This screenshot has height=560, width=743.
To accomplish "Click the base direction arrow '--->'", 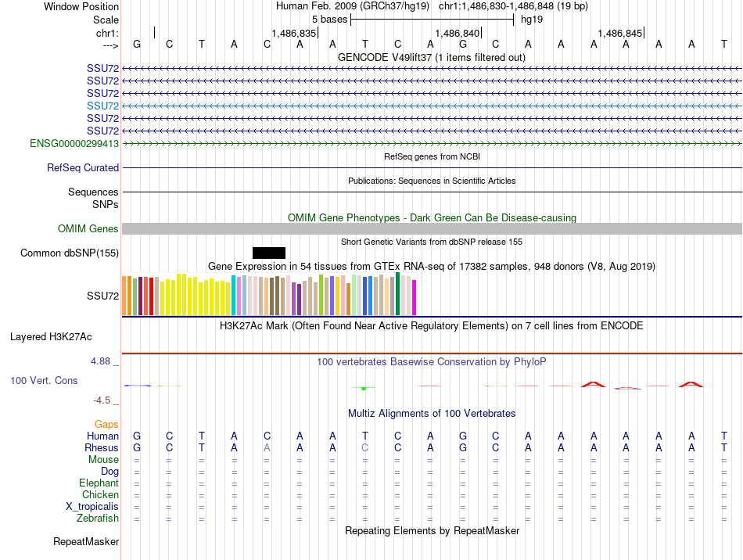I will pyautogui.click(x=111, y=45).
